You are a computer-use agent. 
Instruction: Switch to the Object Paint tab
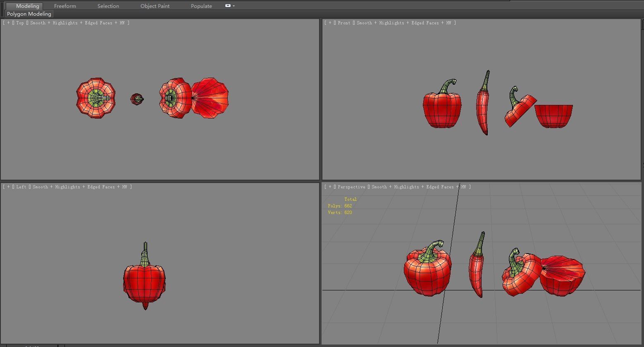pos(155,6)
